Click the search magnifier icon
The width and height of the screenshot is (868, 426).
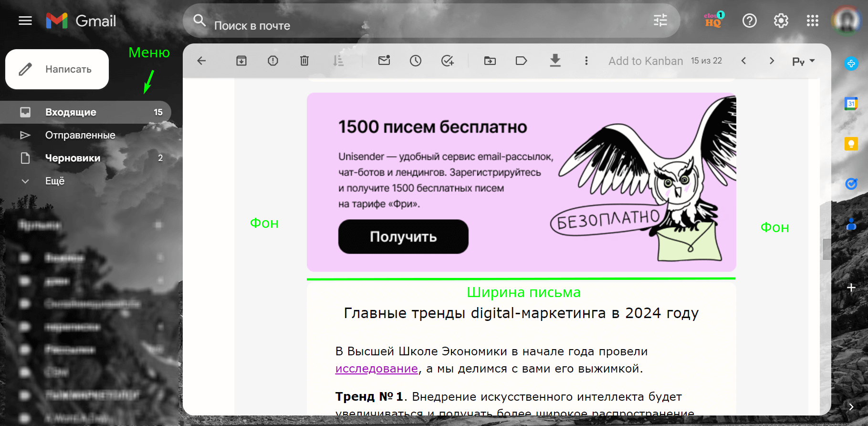[199, 21]
